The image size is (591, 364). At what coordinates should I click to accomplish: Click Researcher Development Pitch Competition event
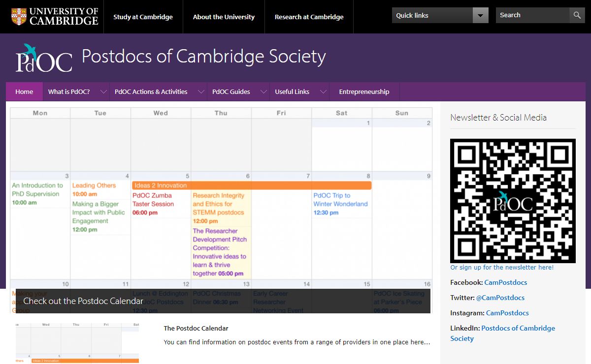[220, 252]
